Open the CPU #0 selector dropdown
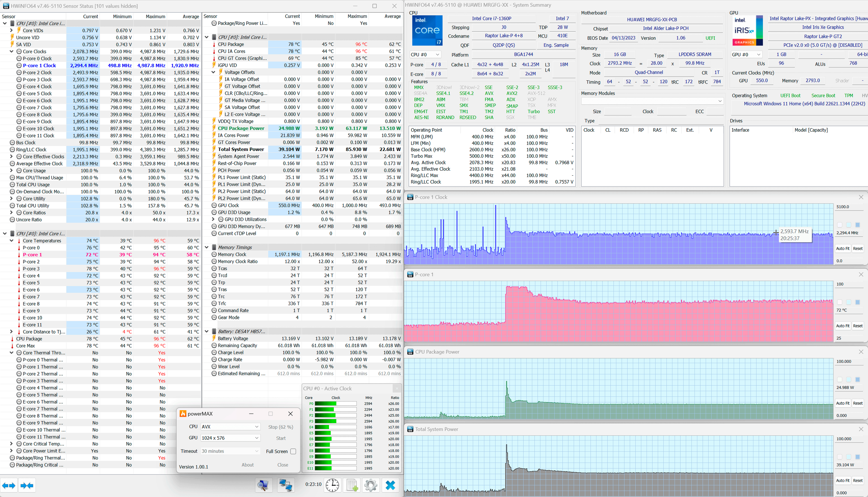 tap(425, 55)
